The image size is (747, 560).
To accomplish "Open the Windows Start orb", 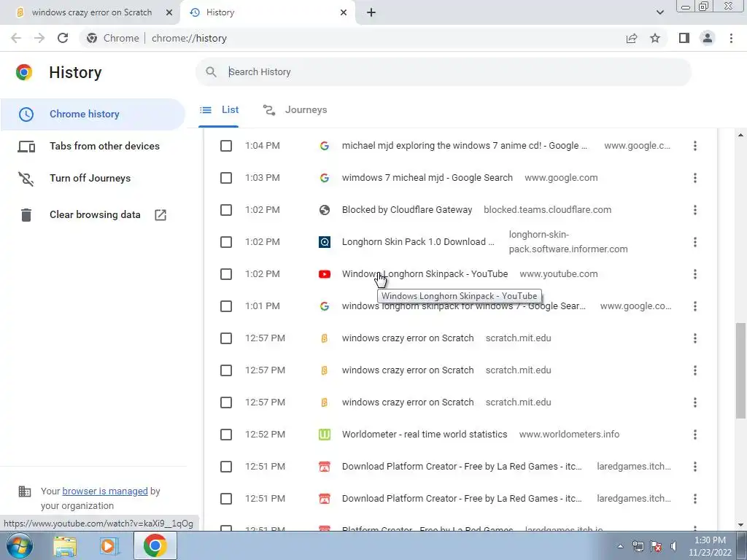I will coord(18,545).
